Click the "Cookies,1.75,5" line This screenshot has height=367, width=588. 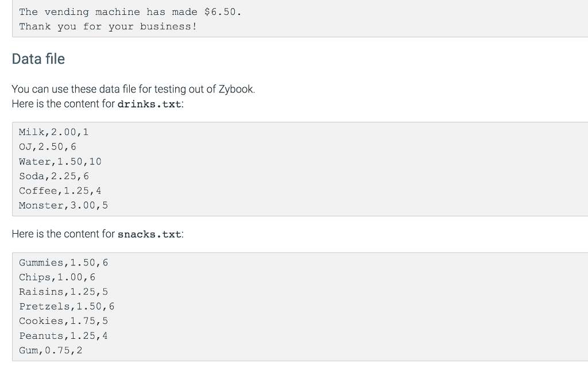pos(63,321)
